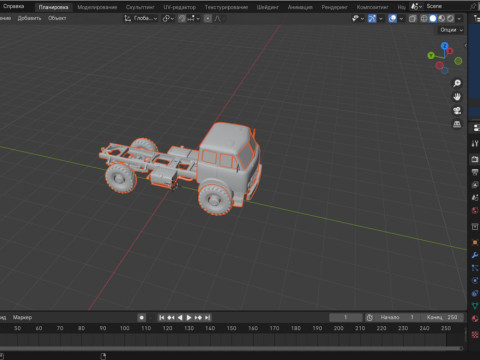Toggle viewport gizmos display
Viewport: 480px width, 360px height.
click(372, 19)
